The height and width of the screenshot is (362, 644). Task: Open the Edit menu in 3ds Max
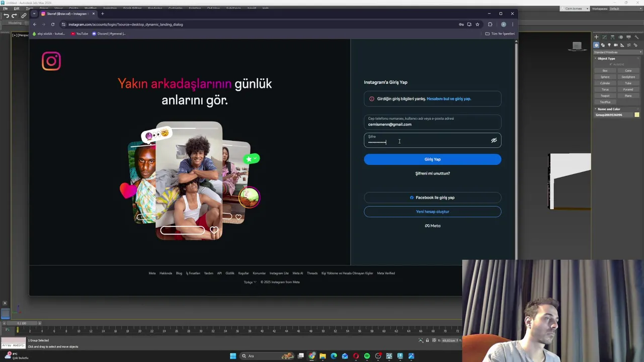click(17, 9)
